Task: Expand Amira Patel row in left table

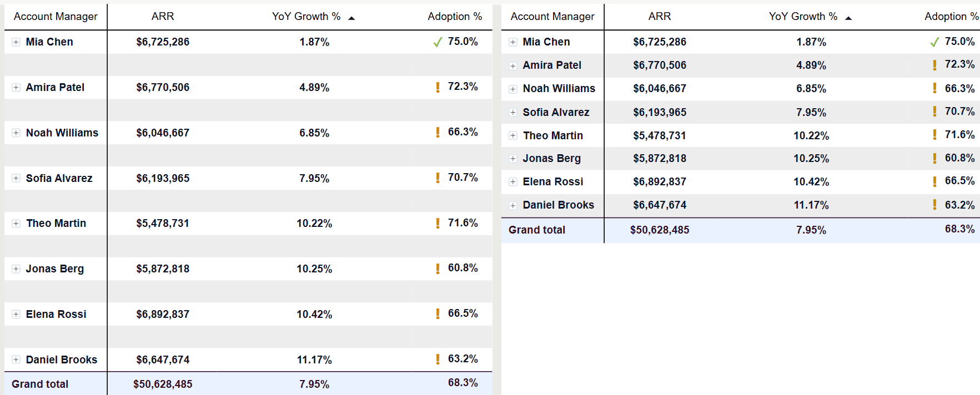Action: pos(16,88)
